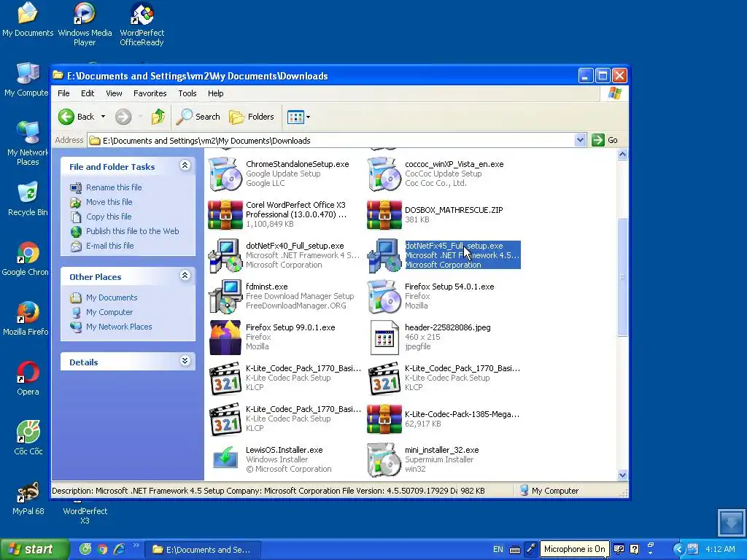The image size is (747, 560).
Task: Select fdminst.exe installer icon
Action: 225,297
